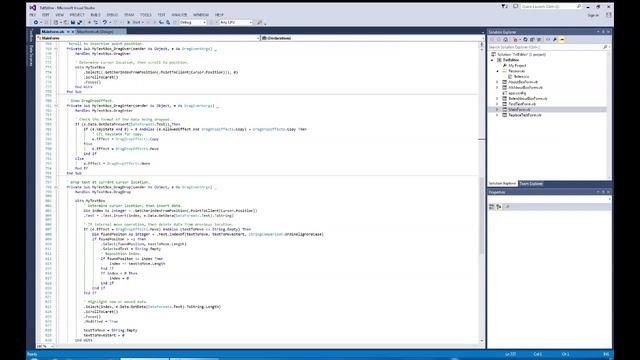The height and width of the screenshot is (360, 640).
Task: Click the Sign in link
Action: point(593,15)
